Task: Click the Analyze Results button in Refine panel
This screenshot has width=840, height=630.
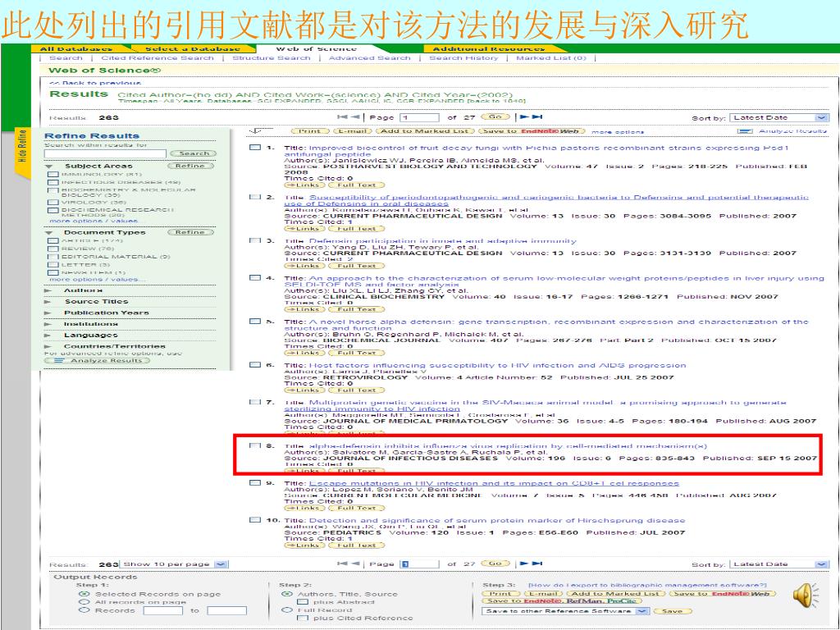Action: pyautogui.click(x=97, y=361)
